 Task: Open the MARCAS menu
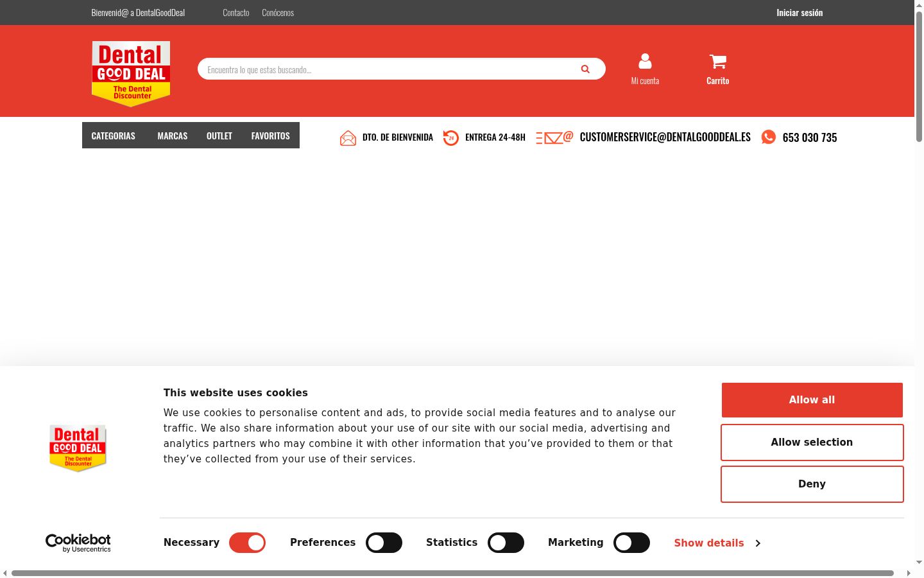pyautogui.click(x=173, y=136)
